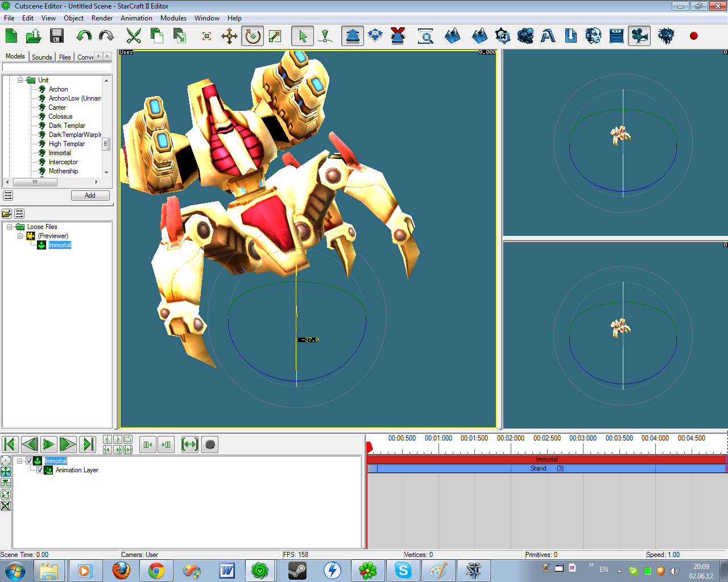Select Colossus in the Unit list

click(60, 117)
